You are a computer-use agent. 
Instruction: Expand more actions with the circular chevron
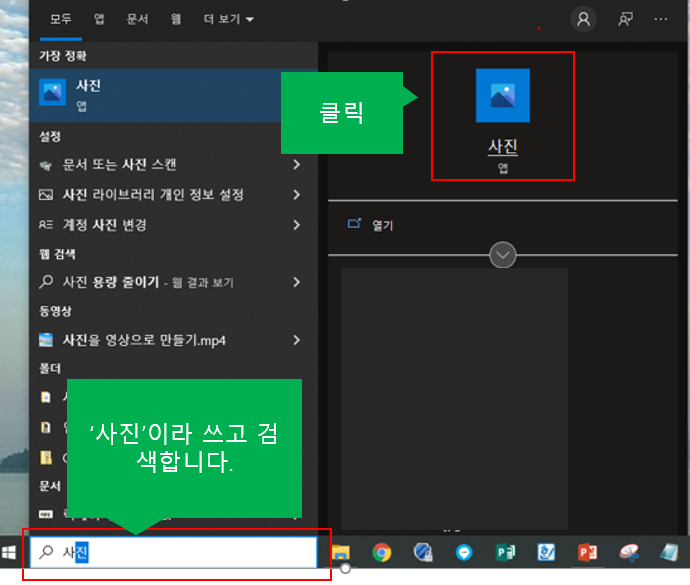pos(503,255)
